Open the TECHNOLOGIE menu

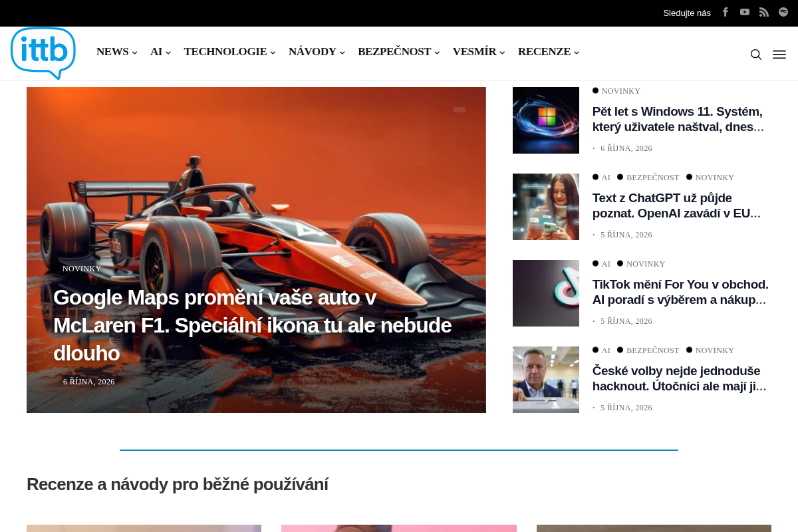[225, 52]
